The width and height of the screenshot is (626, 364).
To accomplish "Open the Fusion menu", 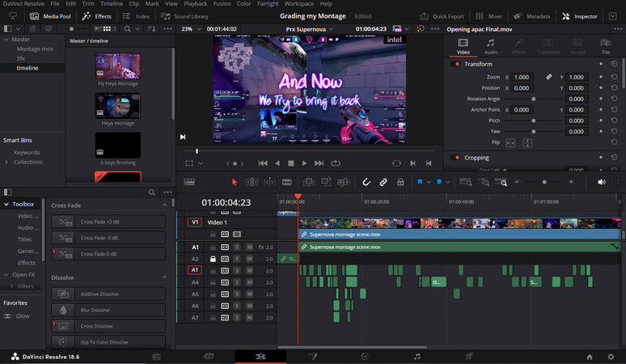I will pos(222,4).
